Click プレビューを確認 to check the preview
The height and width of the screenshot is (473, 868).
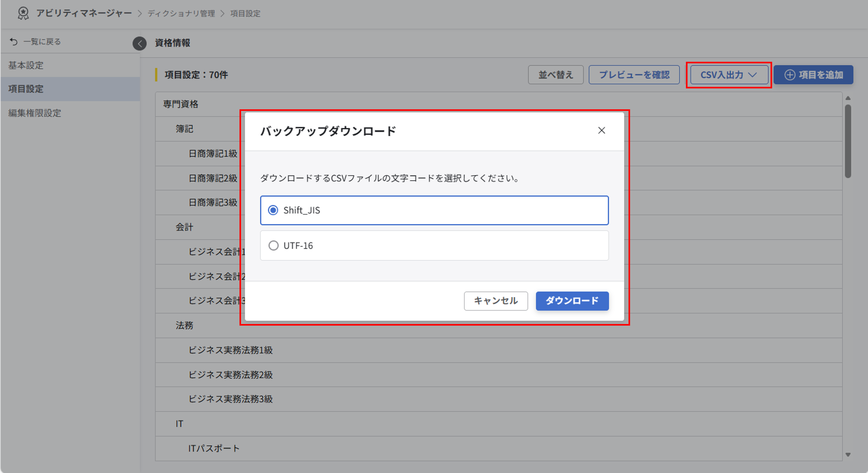coord(634,75)
